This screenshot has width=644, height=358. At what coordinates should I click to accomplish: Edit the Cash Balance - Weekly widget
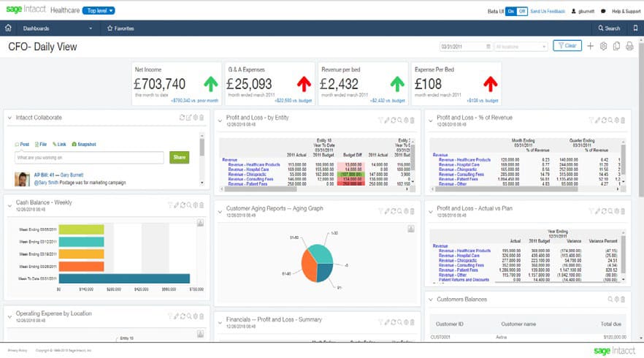177,205
